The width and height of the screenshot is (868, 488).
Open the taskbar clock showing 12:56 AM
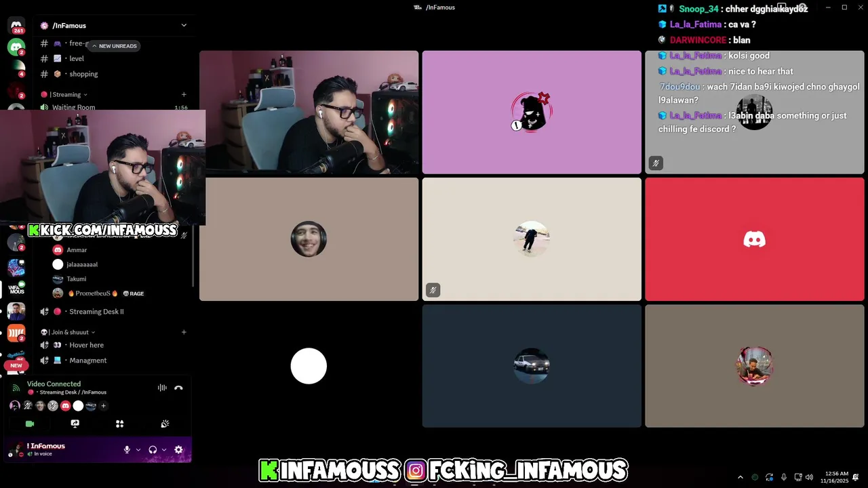(x=834, y=477)
